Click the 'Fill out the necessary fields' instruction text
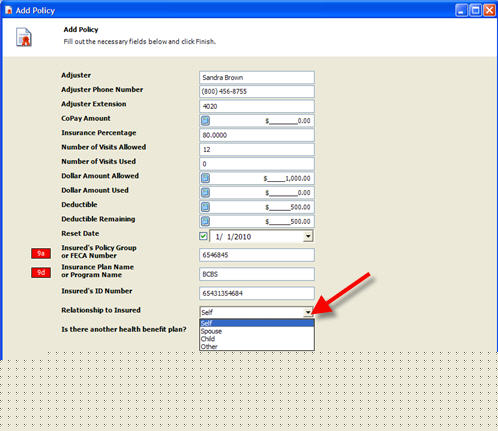Viewport: 498px width, 431px height. tap(140, 41)
